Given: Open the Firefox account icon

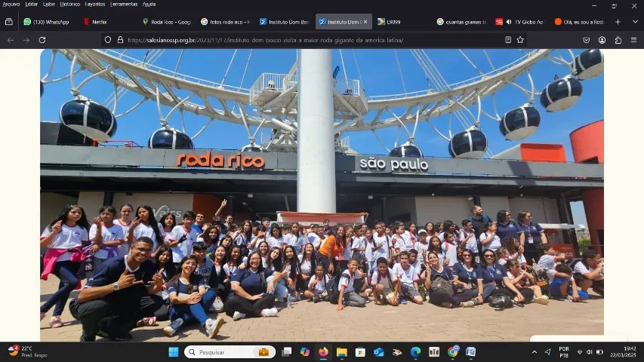Looking at the screenshot, I should (602, 40).
